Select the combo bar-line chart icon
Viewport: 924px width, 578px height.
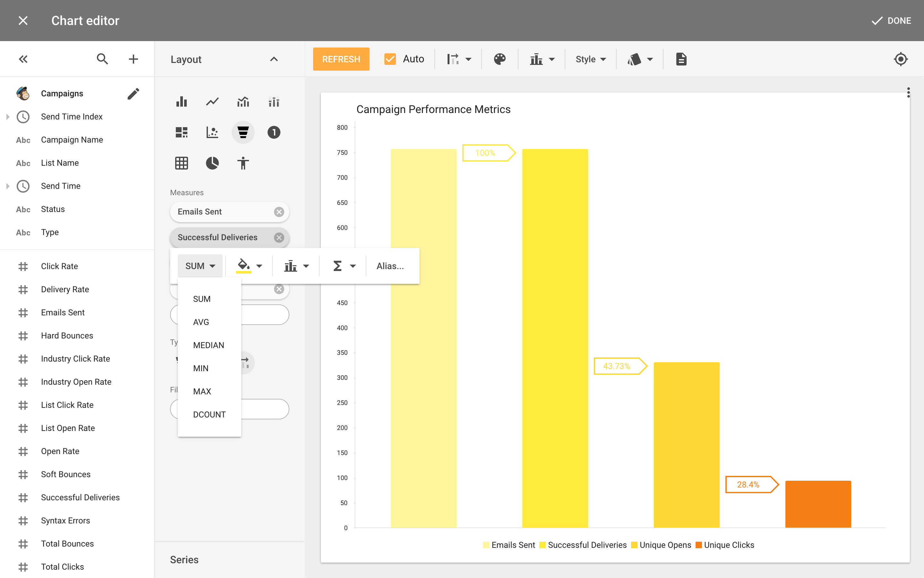[243, 102]
